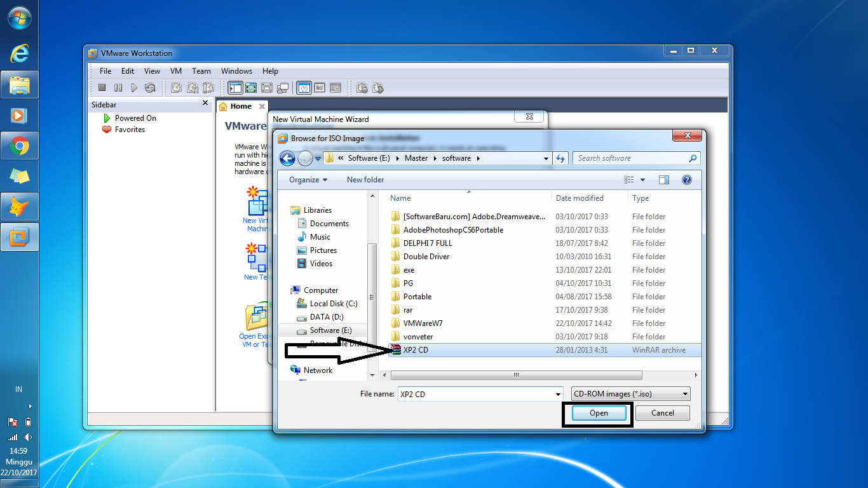This screenshot has height=488, width=868.
Task: Click the VMware Record toolbar icon
Action: (362, 88)
